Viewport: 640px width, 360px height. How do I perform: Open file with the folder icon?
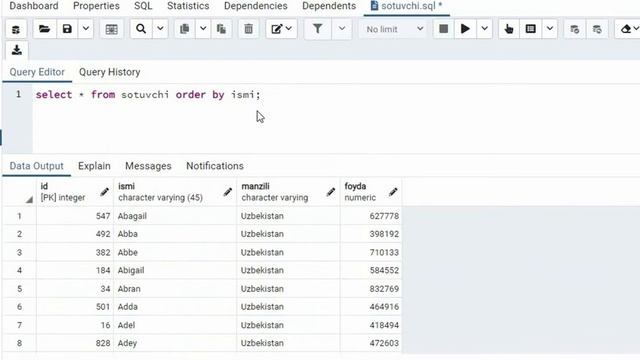(44, 29)
